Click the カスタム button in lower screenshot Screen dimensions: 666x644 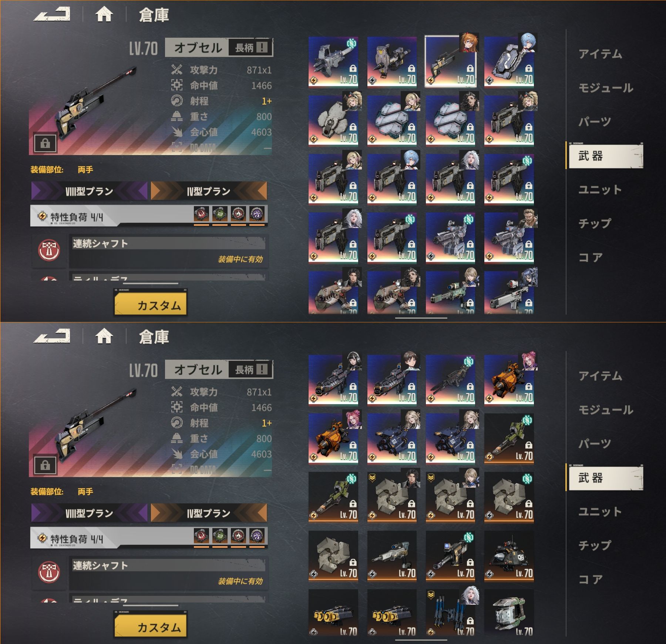click(150, 626)
